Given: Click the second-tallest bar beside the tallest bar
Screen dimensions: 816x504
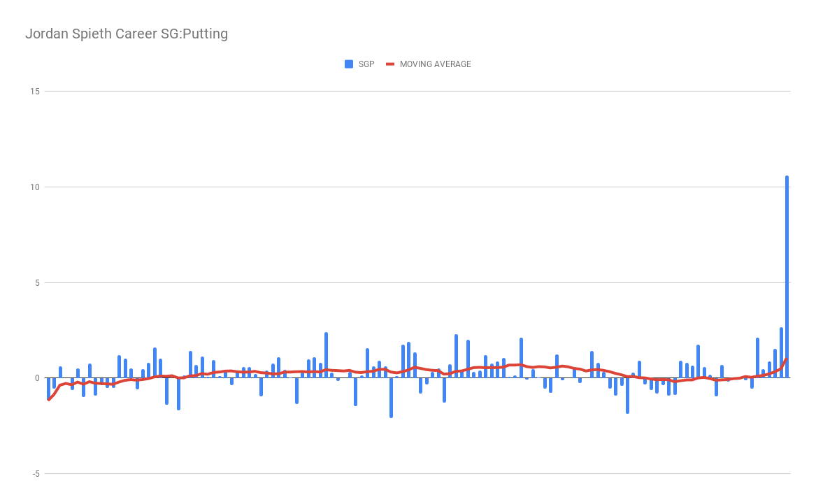Looking at the screenshot, I should [x=781, y=352].
